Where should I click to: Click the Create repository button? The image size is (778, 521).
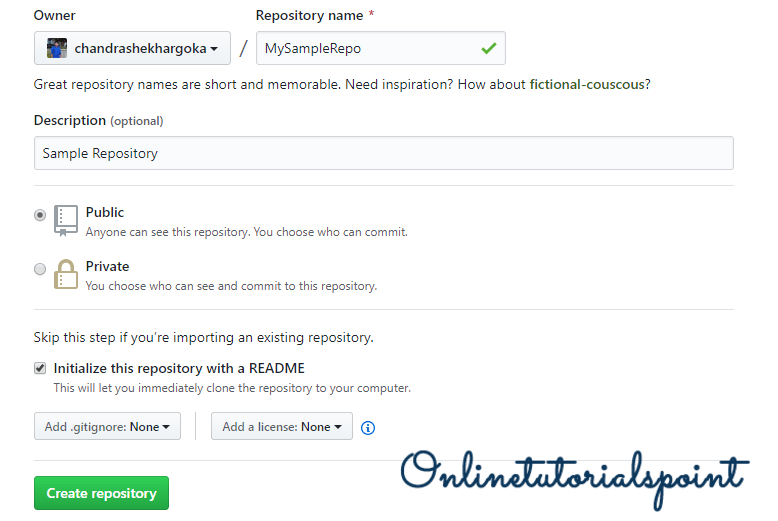coord(101,493)
